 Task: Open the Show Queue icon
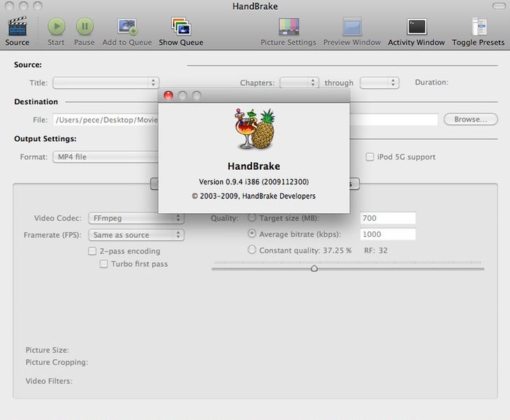coord(181,26)
